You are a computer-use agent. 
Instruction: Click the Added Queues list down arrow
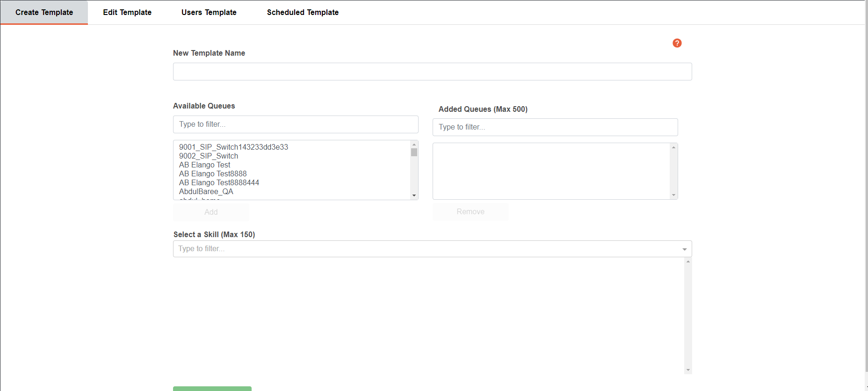click(673, 195)
